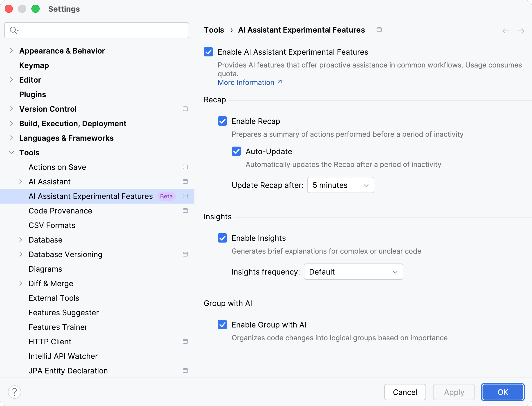Click project-level icon beside Actions on Save
Image resolution: width=532 pixels, height=406 pixels.
coord(185,167)
